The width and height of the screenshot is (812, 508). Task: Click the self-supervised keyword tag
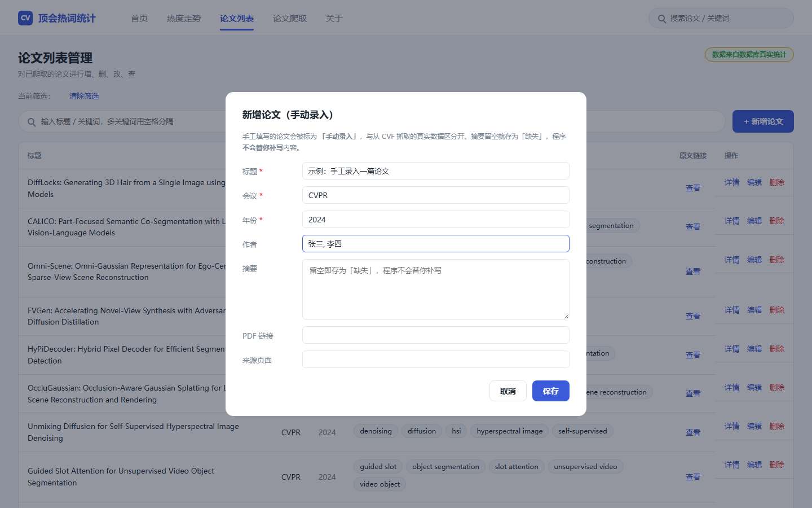[582, 431]
